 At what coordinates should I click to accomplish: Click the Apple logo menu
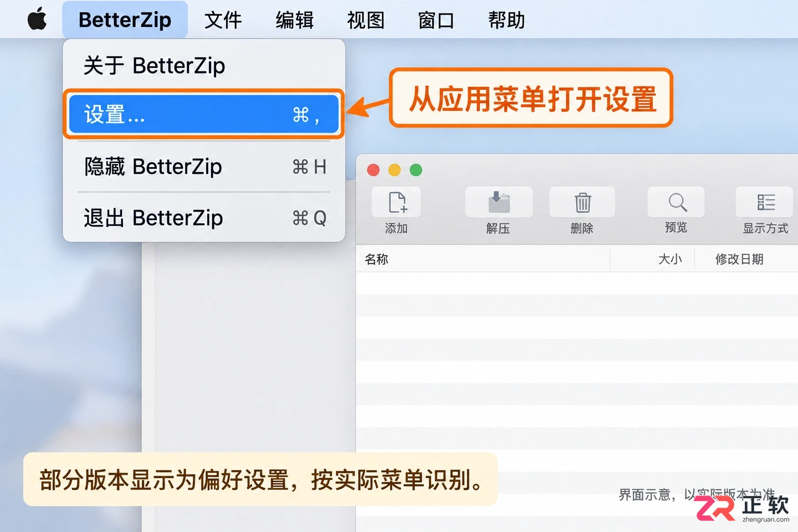point(37,20)
